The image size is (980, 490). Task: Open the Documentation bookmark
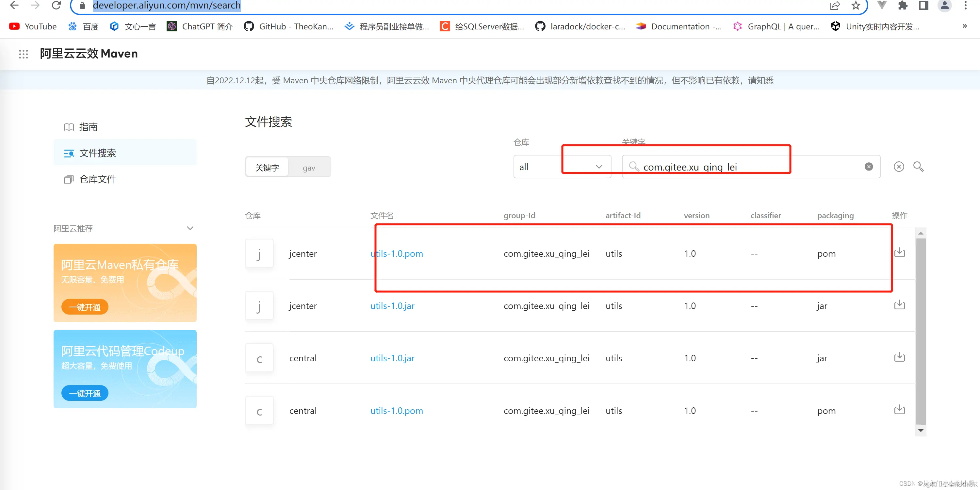(x=679, y=26)
